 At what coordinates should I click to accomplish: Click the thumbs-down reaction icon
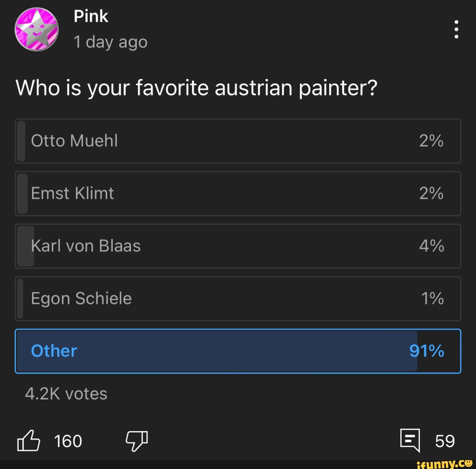[x=137, y=440]
